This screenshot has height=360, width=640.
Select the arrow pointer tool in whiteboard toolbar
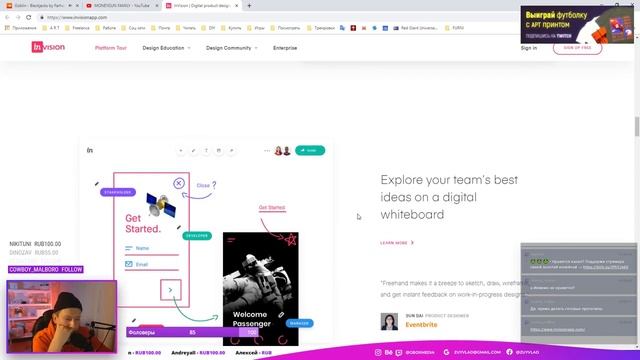pos(231,151)
